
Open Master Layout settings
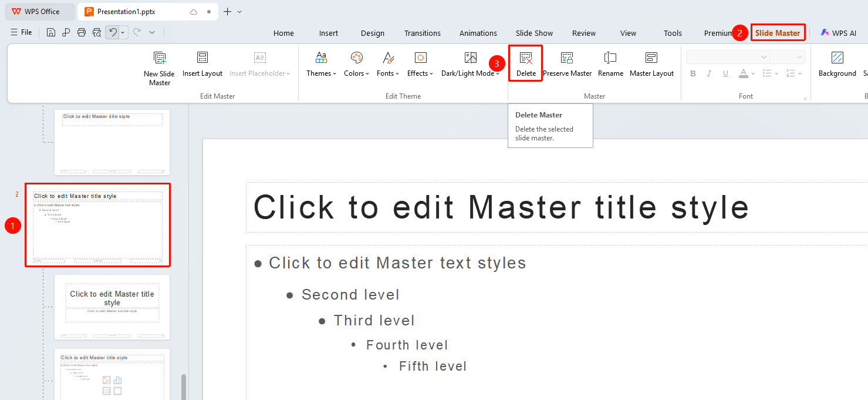click(651, 65)
